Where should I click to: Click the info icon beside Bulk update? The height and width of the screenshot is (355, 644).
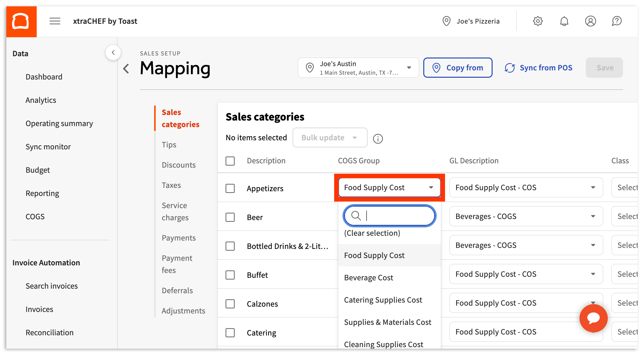click(x=378, y=139)
